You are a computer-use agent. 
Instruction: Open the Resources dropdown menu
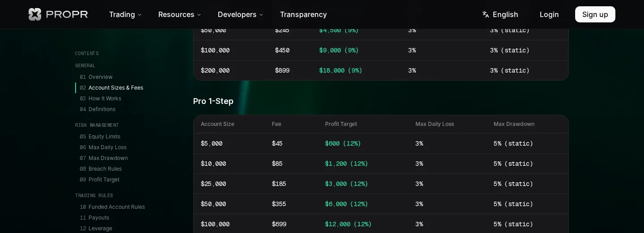pos(180,14)
